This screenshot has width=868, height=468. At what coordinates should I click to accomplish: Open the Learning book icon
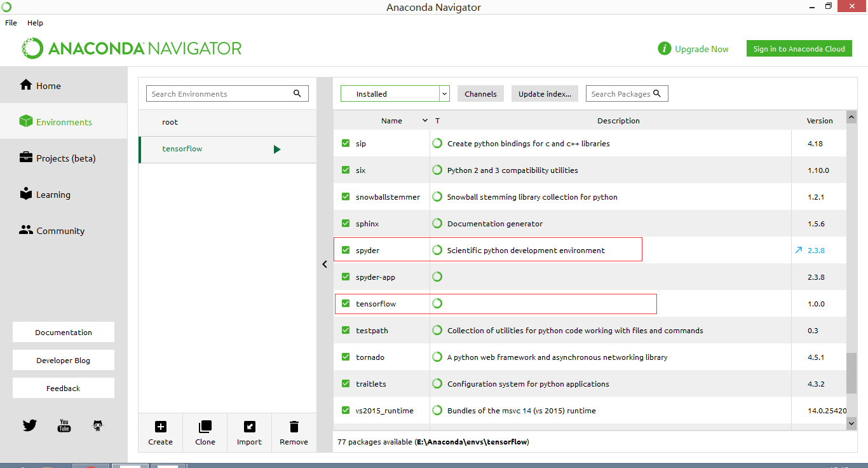(26, 194)
